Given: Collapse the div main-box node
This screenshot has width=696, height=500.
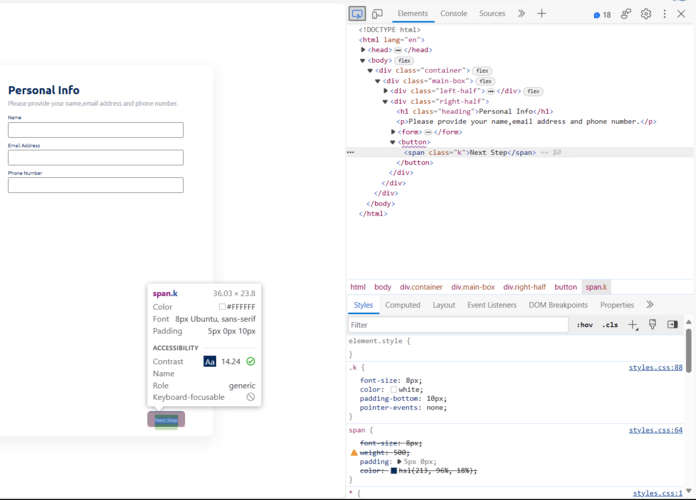Looking at the screenshot, I should click(x=378, y=81).
